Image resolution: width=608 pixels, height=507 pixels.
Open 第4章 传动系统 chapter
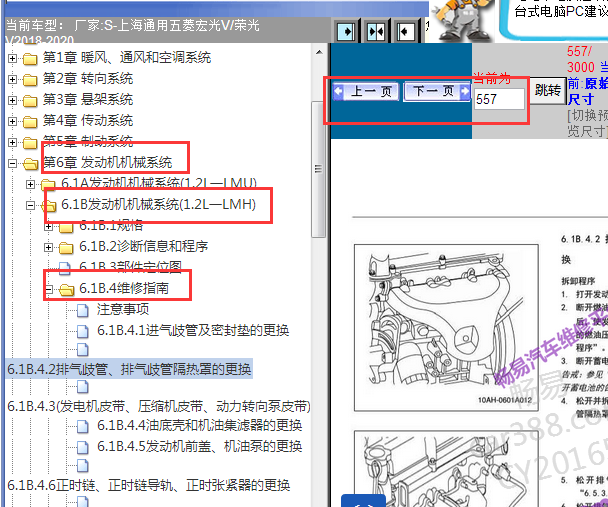pyautogui.click(x=88, y=121)
